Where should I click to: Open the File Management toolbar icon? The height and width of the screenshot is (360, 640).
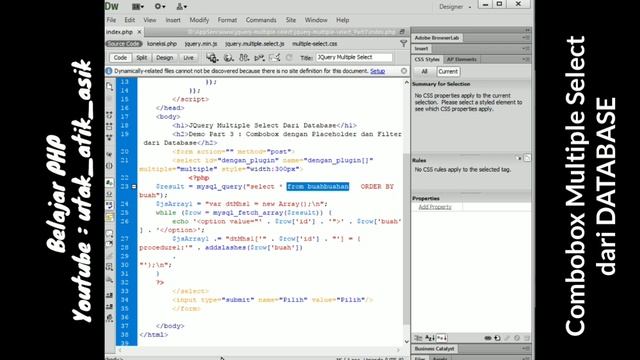[x=244, y=58]
